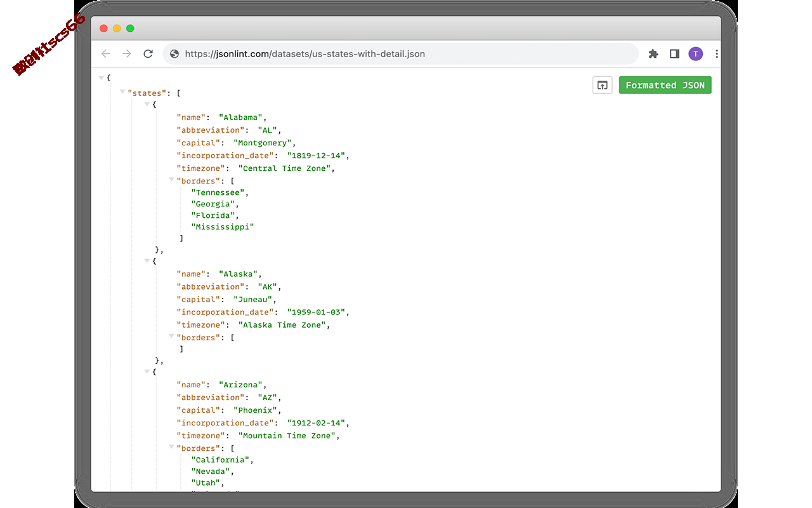
Task: Click the "Montgomery" capital value
Action: point(263,143)
